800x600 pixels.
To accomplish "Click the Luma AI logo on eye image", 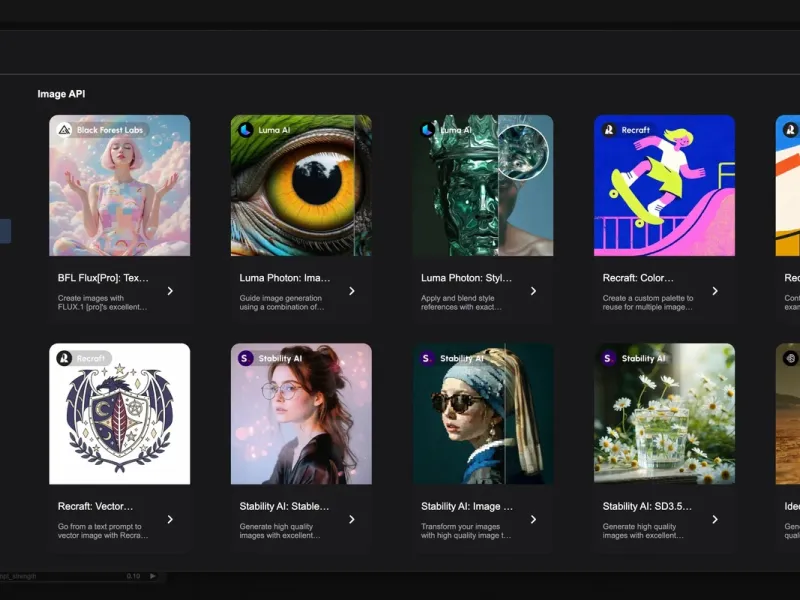I will [245, 130].
